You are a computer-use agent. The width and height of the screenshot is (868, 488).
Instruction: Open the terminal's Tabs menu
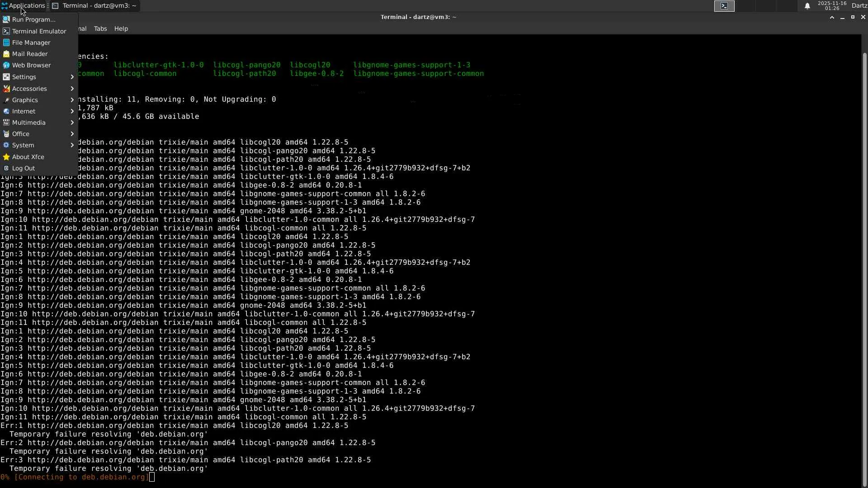[x=100, y=28]
